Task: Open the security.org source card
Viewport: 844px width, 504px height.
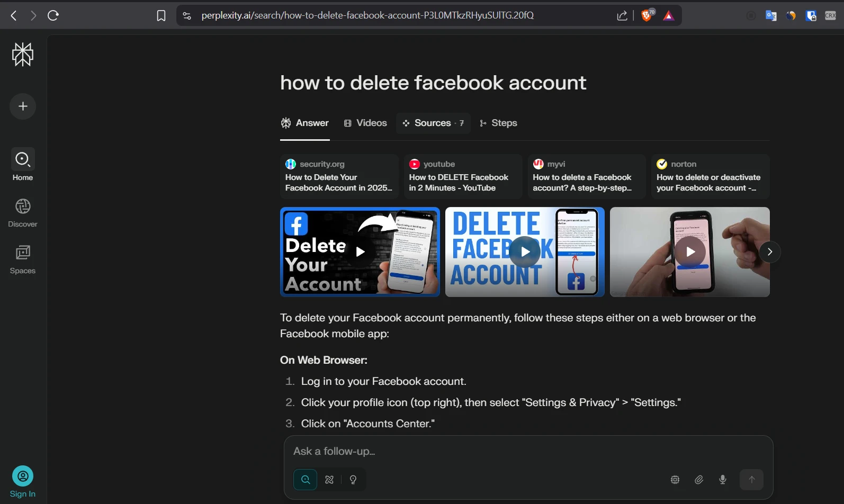Action: pyautogui.click(x=339, y=176)
